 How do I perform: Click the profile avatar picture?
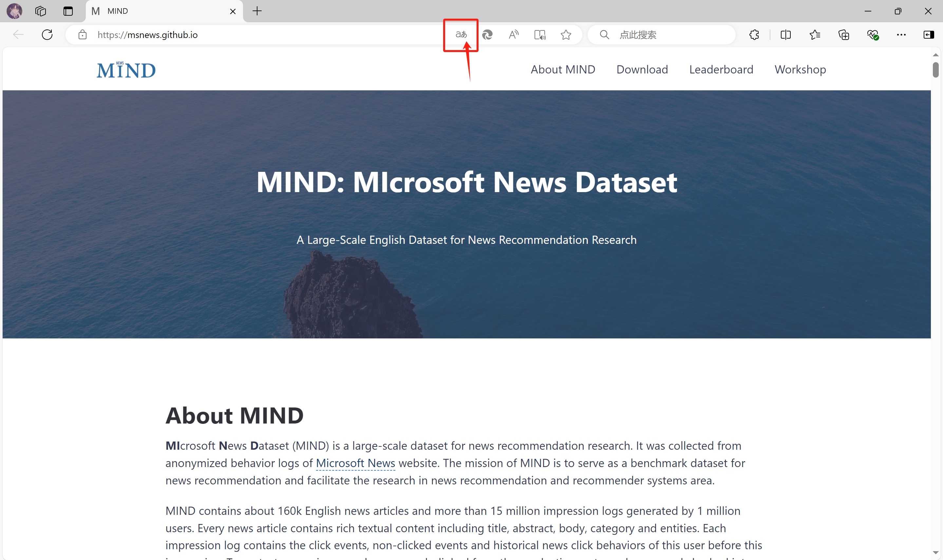[x=14, y=11]
